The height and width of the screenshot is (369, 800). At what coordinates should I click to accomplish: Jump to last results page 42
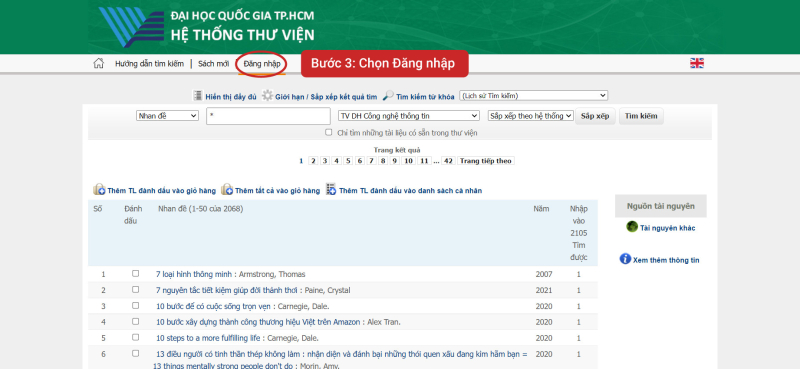448,161
